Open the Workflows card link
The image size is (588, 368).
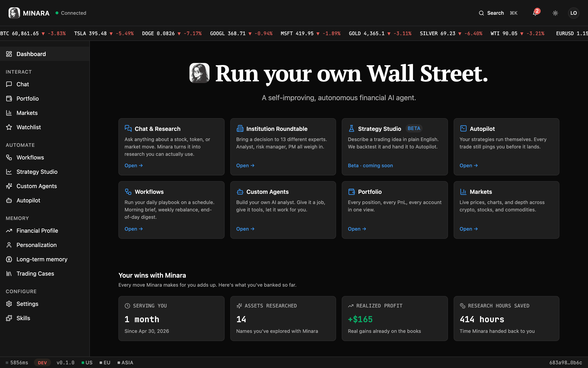pos(134,229)
